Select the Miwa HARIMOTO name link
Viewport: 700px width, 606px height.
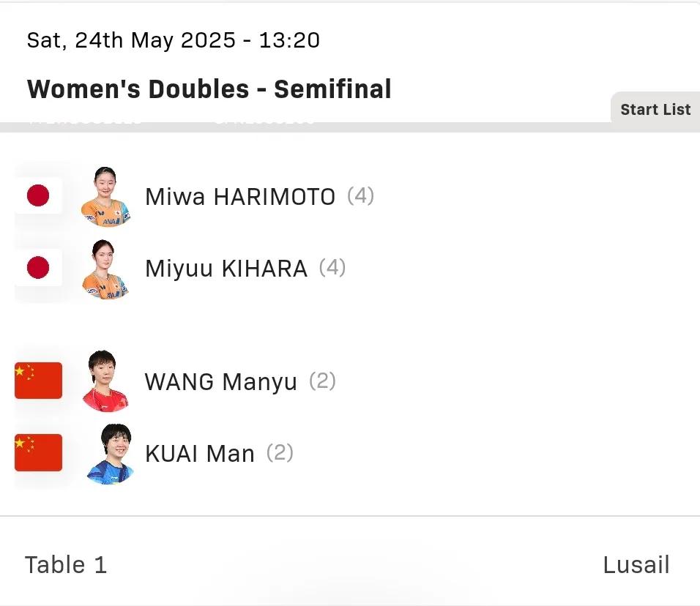(240, 196)
